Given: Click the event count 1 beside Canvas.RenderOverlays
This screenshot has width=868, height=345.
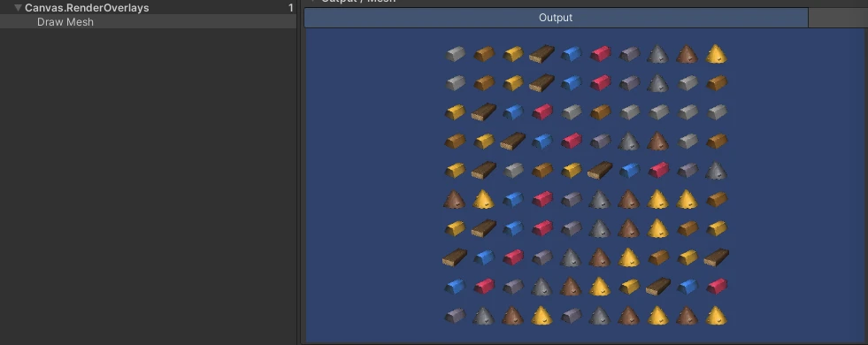Looking at the screenshot, I should tap(290, 8).
